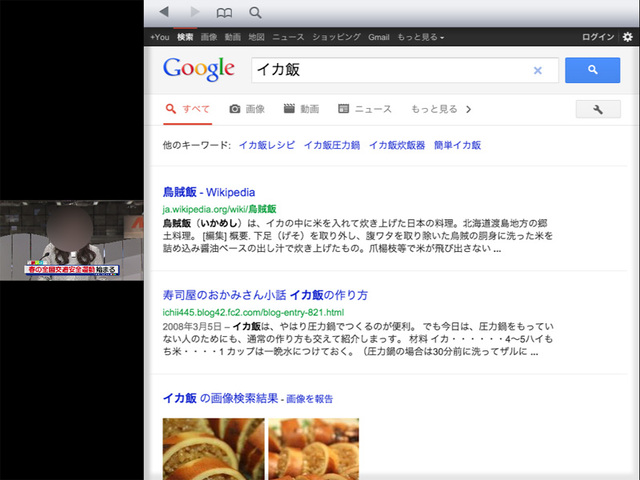Select the すべて results tab
This screenshot has height=480, width=640.
pos(187,109)
